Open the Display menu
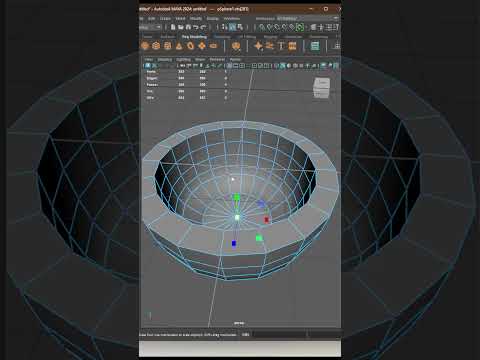This screenshot has width=480, height=360. pos(213,18)
